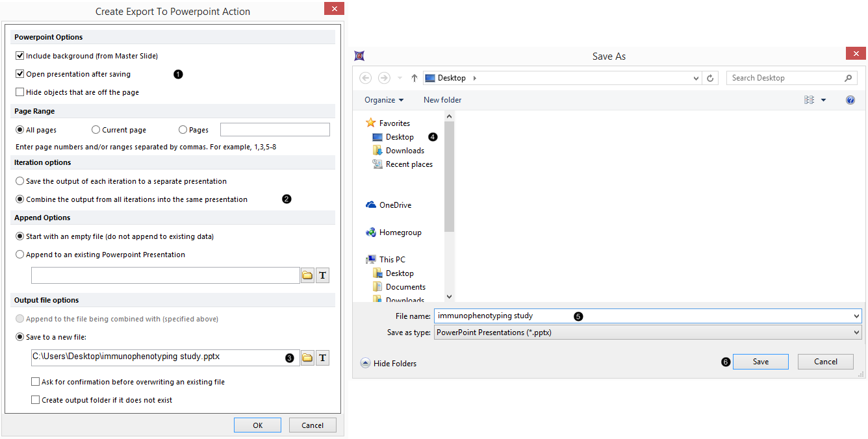
Task: Open the change view options dropdown arrow
Action: [823, 100]
